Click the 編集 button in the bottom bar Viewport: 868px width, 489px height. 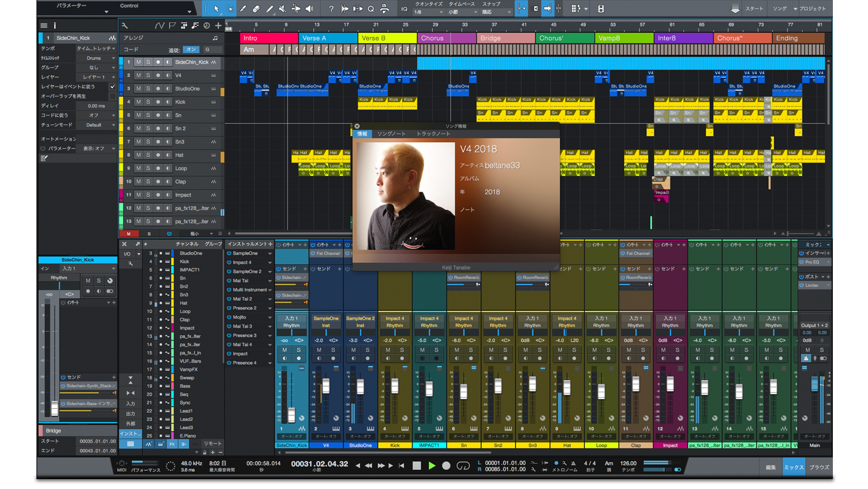pyautogui.click(x=771, y=467)
